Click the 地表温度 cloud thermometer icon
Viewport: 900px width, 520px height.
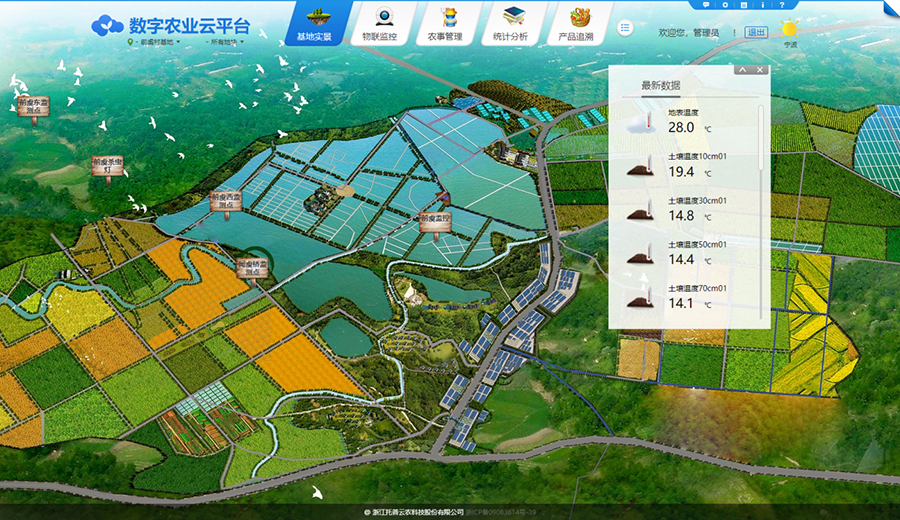click(x=642, y=122)
